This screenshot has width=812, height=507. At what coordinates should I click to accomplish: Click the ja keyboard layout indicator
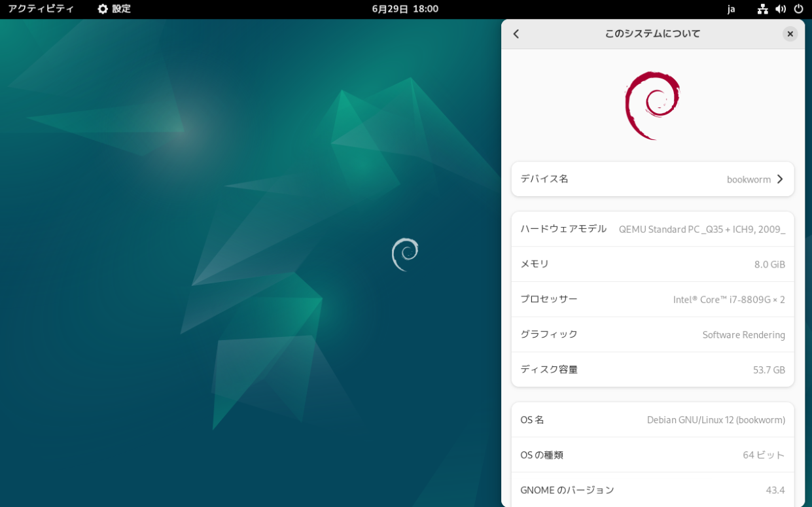coord(731,9)
